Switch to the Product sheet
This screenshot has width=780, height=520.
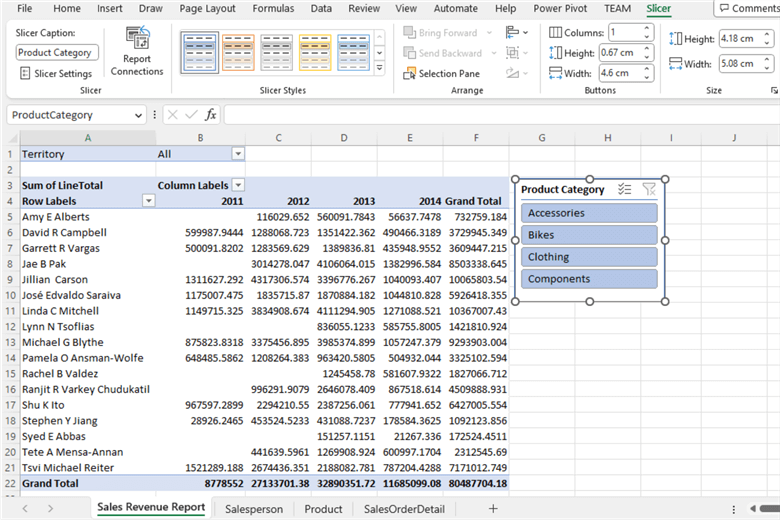pos(323,509)
